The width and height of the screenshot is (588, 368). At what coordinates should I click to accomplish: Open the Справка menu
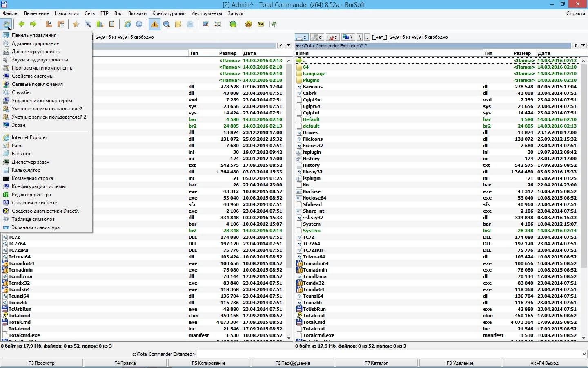click(576, 13)
